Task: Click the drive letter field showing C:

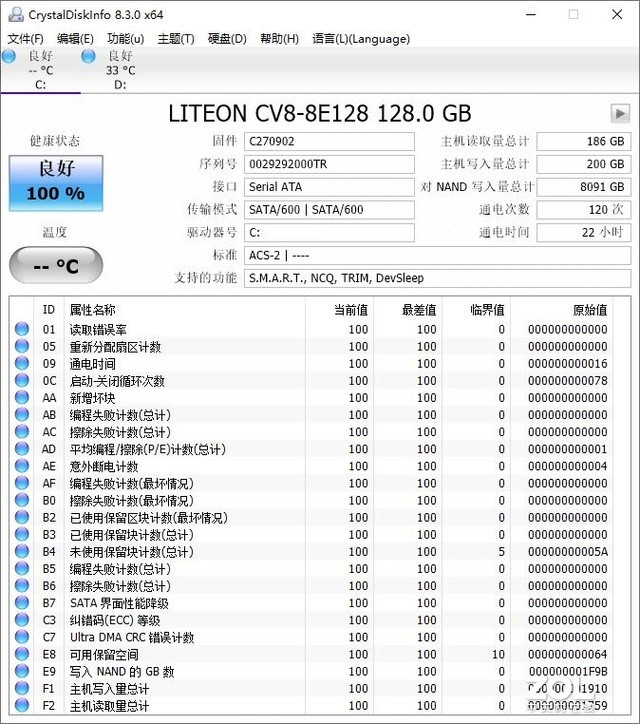Action: [329, 232]
